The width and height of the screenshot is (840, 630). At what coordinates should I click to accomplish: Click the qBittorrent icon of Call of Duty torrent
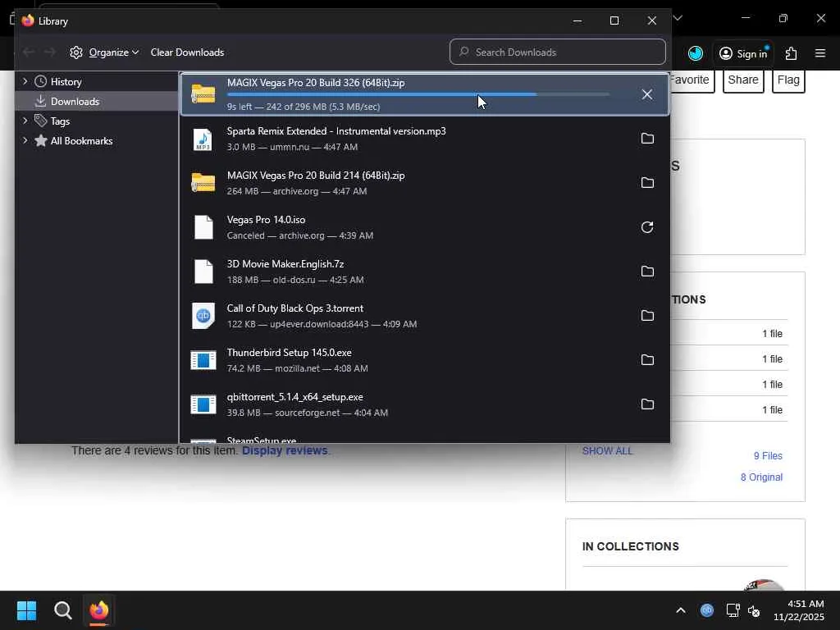point(203,316)
